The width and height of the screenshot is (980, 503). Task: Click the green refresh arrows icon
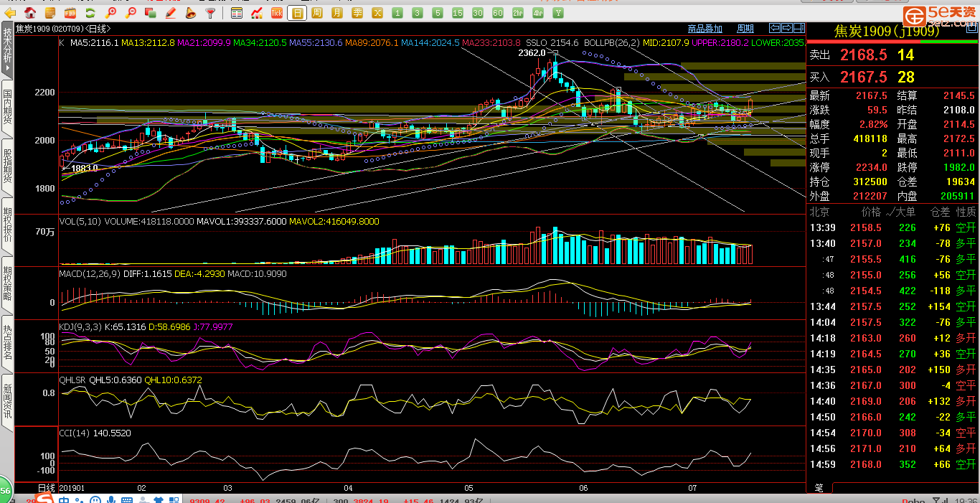[90, 13]
